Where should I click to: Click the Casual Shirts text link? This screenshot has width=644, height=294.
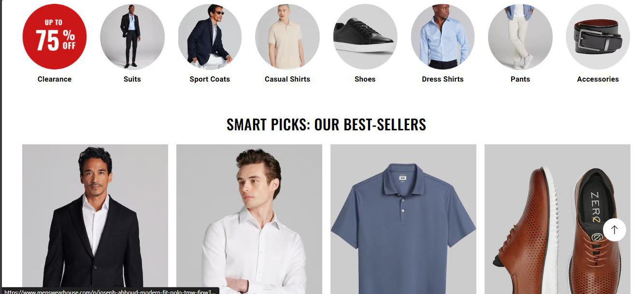tap(287, 79)
